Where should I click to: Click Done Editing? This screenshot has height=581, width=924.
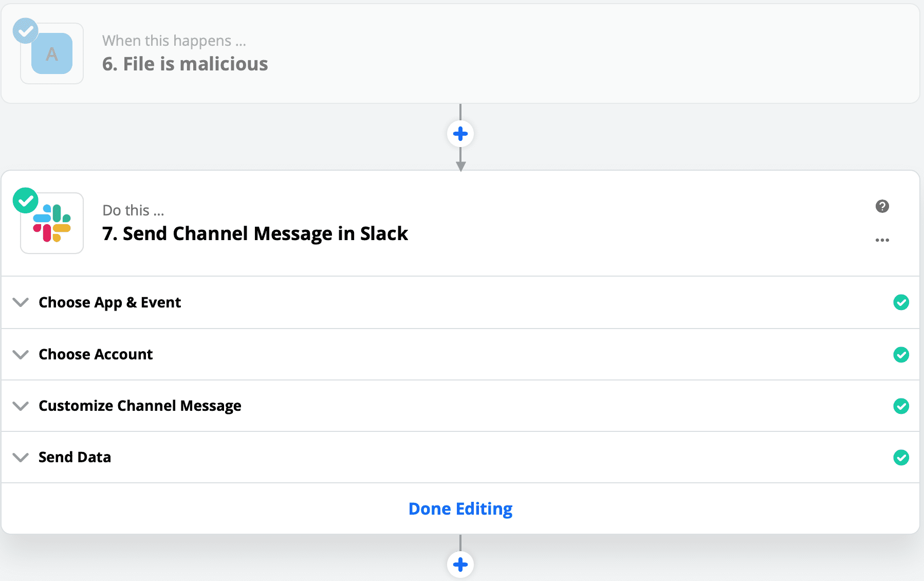click(x=460, y=509)
